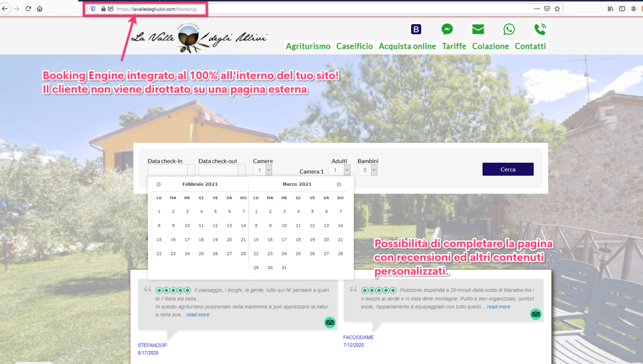Open the Bambini count dropdown
The image size is (643, 364).
[368, 170]
